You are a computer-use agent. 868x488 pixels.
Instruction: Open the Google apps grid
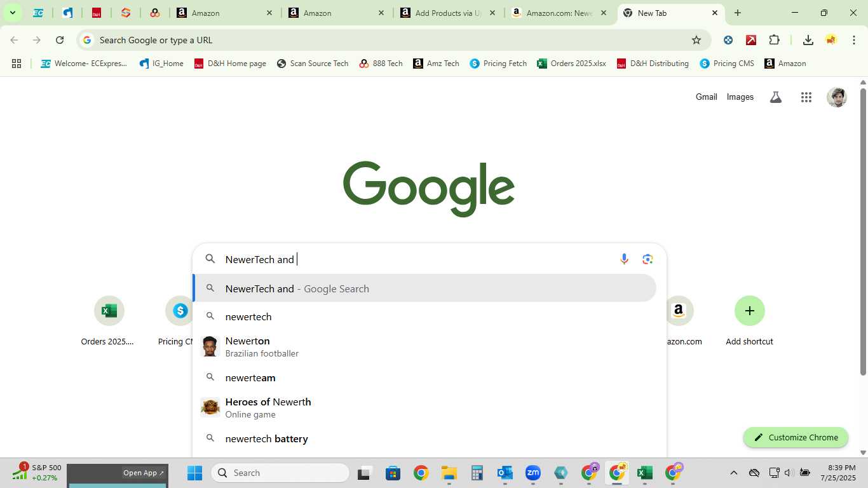(806, 97)
